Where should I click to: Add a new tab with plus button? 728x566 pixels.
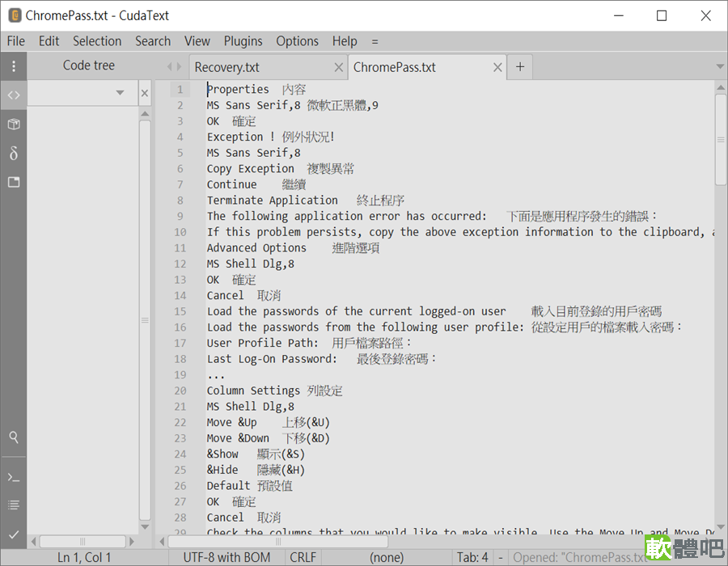coord(520,67)
